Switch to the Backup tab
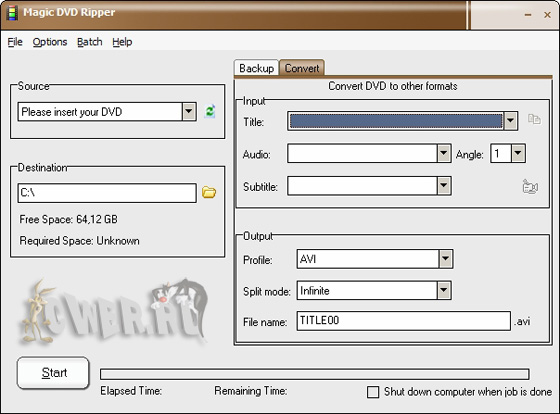The image size is (560, 414). pyautogui.click(x=256, y=68)
